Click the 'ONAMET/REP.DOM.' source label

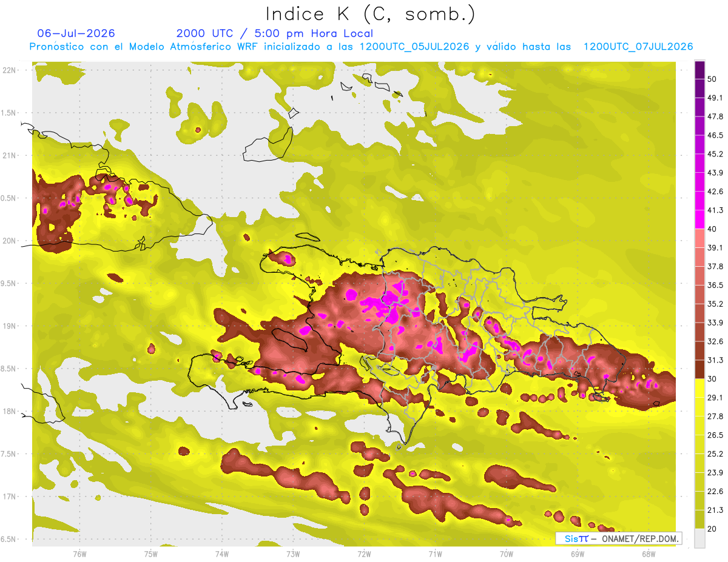[639, 538]
